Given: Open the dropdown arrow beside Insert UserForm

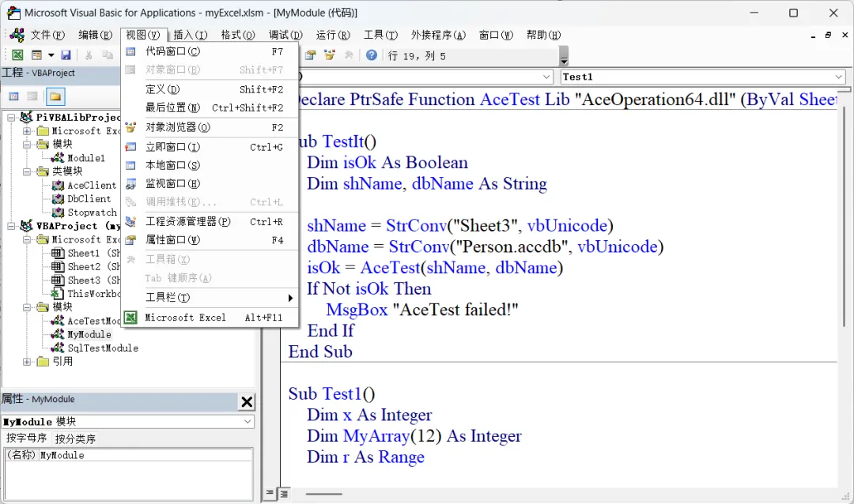Looking at the screenshot, I should click(51, 55).
